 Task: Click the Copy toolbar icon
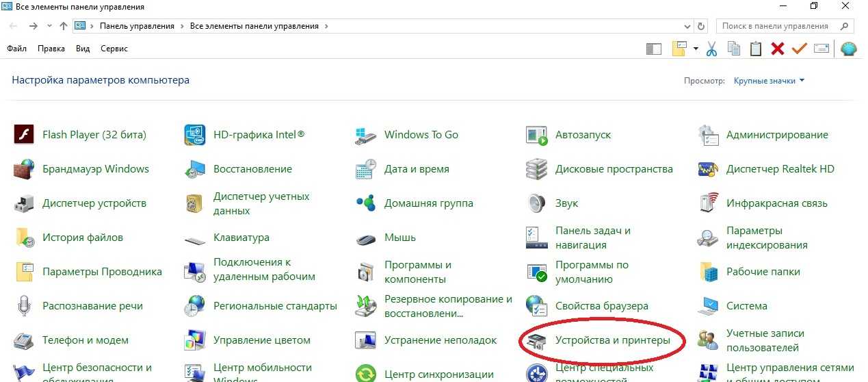(x=734, y=49)
